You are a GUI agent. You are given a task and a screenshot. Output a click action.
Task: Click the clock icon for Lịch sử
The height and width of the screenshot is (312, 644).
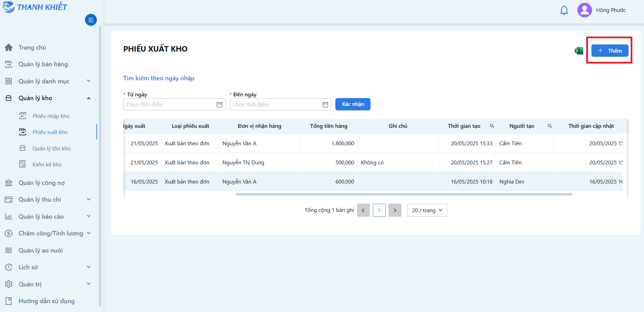[9, 267]
